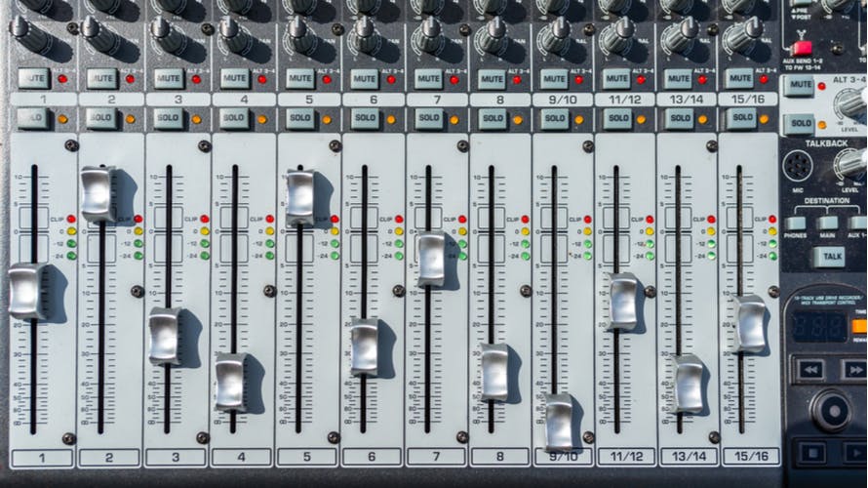Screen dimensions: 868x488
Task: Click SOLO for channel 7
Action: (x=429, y=118)
